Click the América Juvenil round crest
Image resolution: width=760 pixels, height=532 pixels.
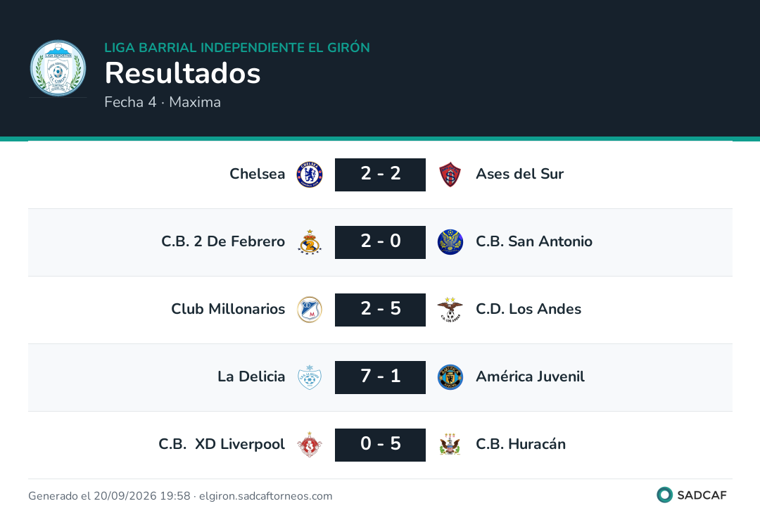pos(450,377)
